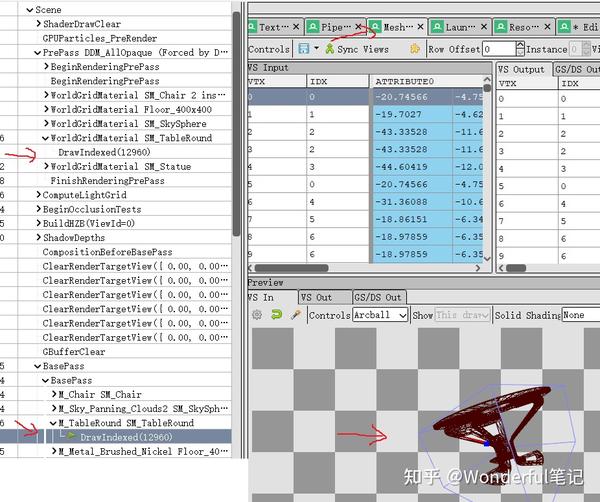
Task: Close the Reso tab
Action: pos(547,27)
